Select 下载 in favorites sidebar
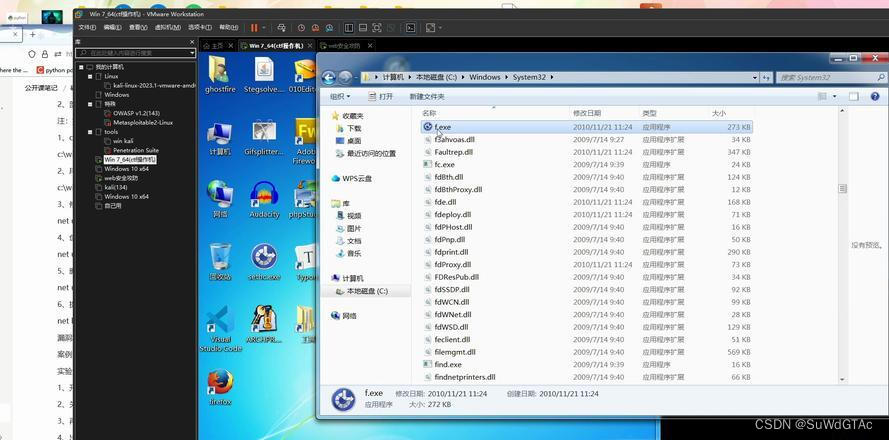This screenshot has width=889, height=440. [x=354, y=128]
